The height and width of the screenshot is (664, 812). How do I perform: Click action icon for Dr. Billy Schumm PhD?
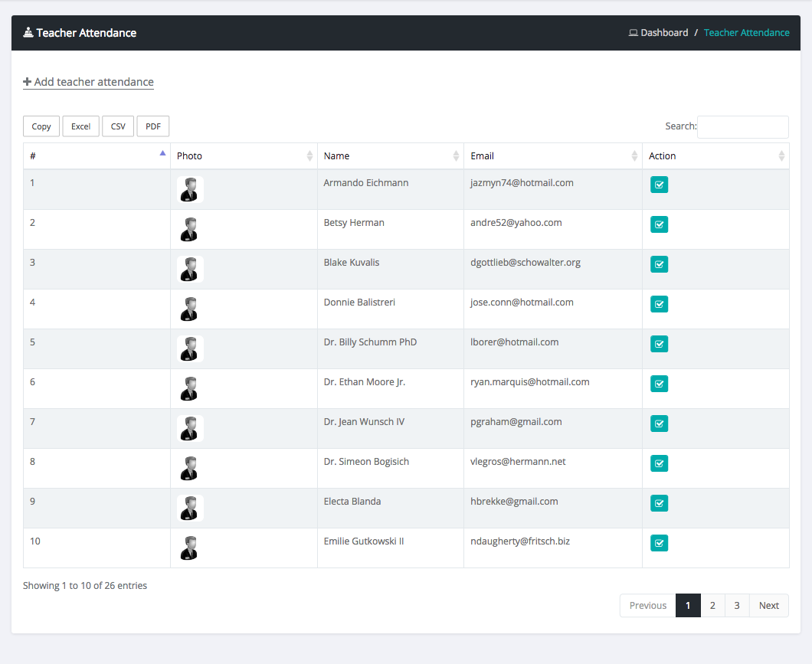point(659,344)
